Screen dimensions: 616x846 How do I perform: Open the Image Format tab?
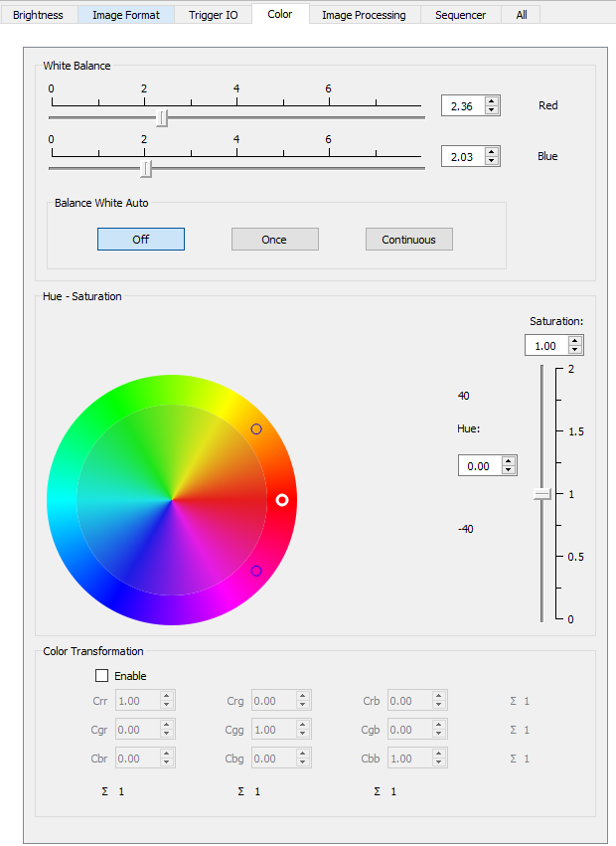pyautogui.click(x=125, y=15)
